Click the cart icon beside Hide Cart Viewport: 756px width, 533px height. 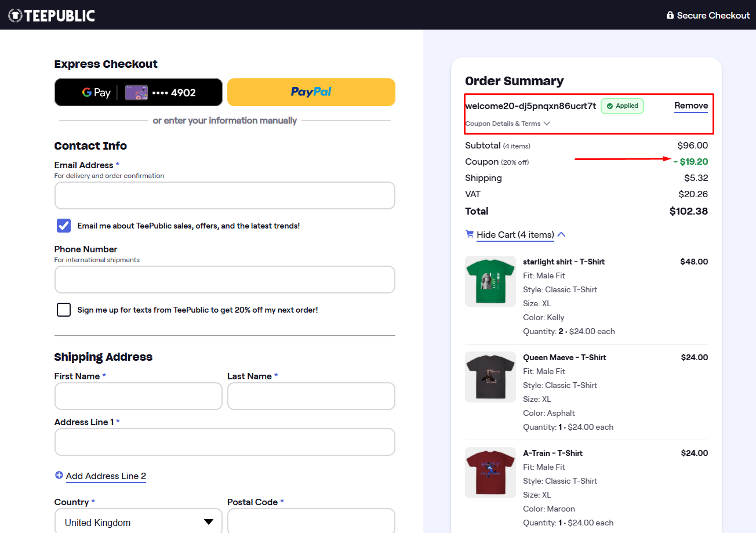click(470, 234)
